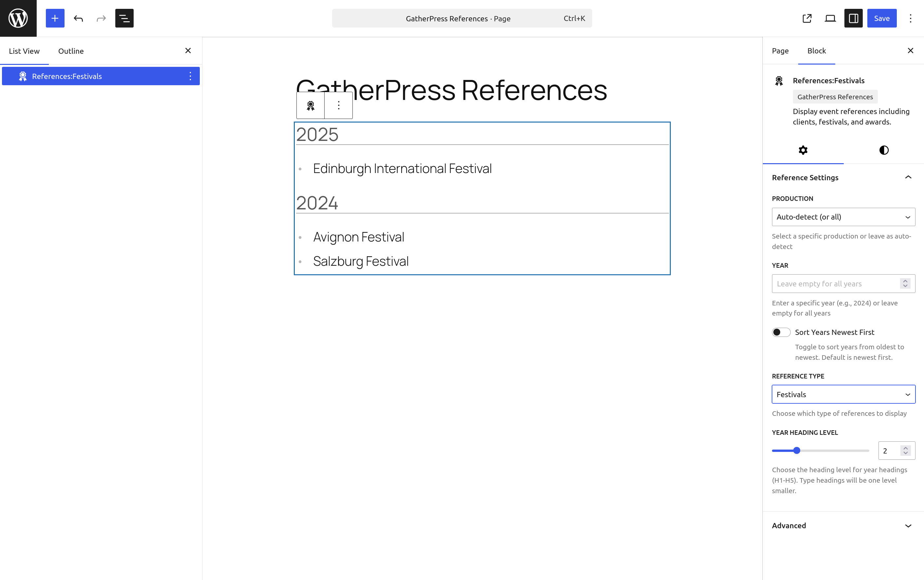
Task: Collapse the Reference Settings panel
Action: [843, 177]
